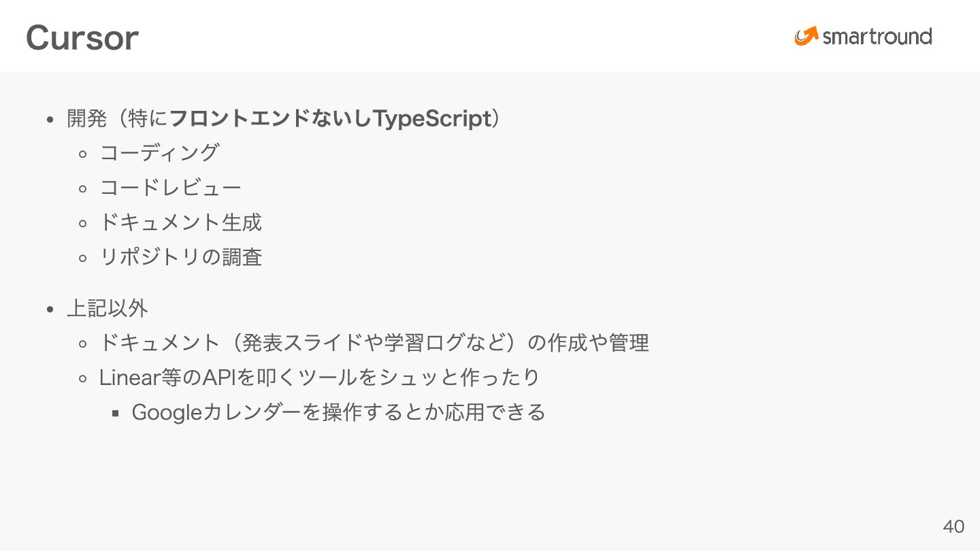Click the square bullet before Googleカレンダー

(116, 413)
